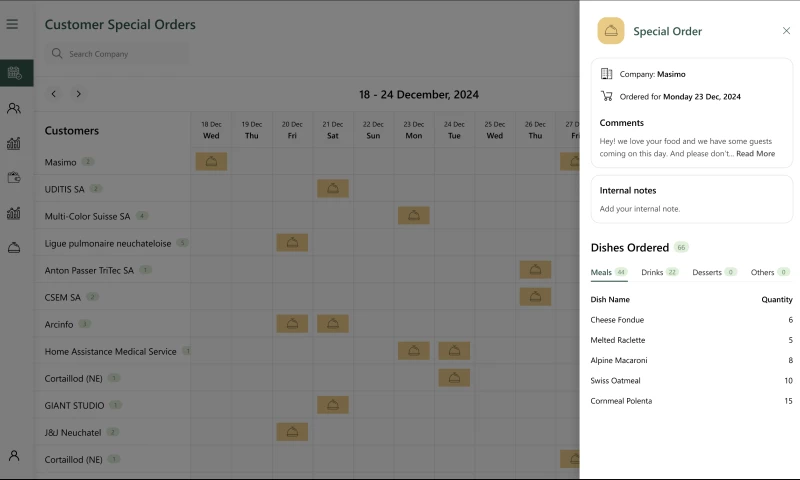Click the Special Order cloche badge icon

point(611,31)
